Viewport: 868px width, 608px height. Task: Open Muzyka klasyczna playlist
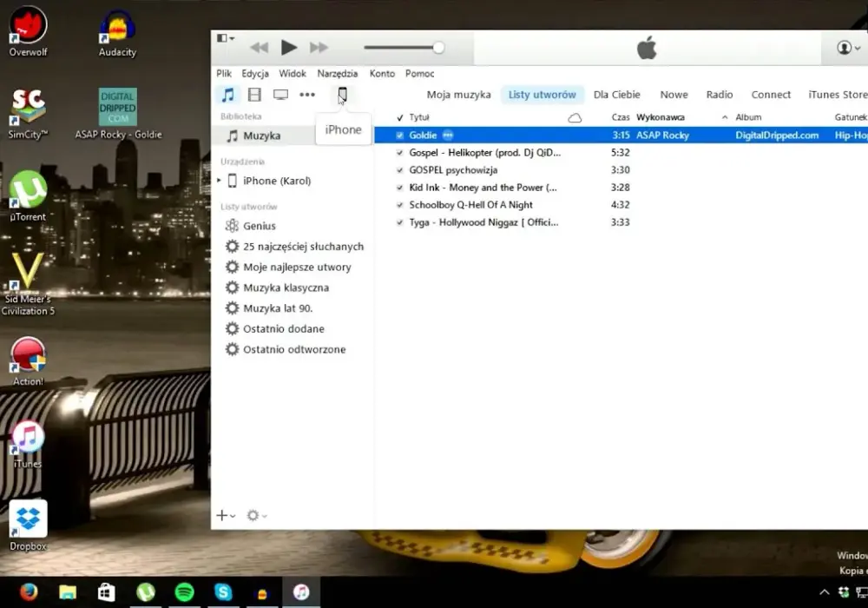pyautogui.click(x=286, y=287)
